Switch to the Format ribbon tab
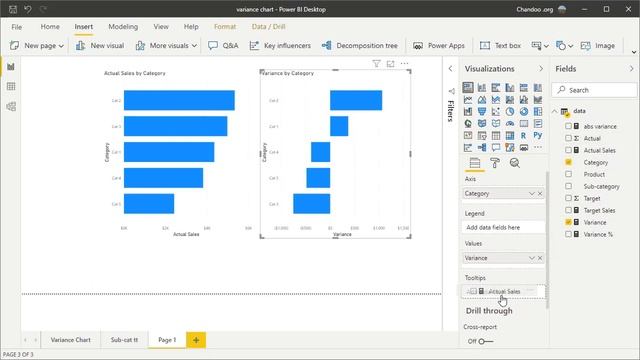The height and width of the screenshot is (360, 640). (225, 27)
